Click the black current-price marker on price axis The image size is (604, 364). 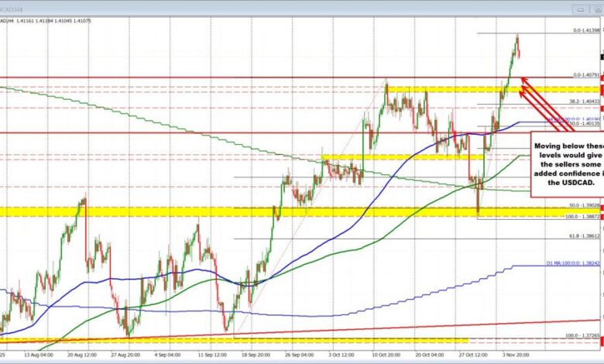[x=601, y=55]
